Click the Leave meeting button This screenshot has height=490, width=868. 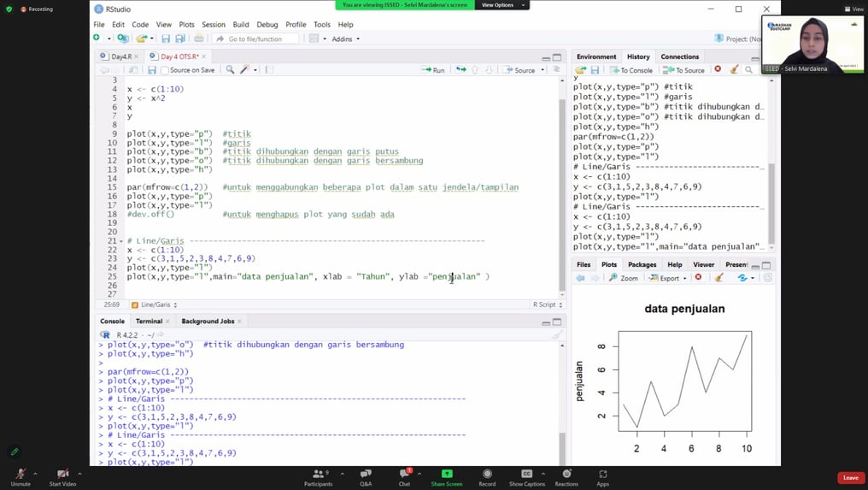[850, 477]
